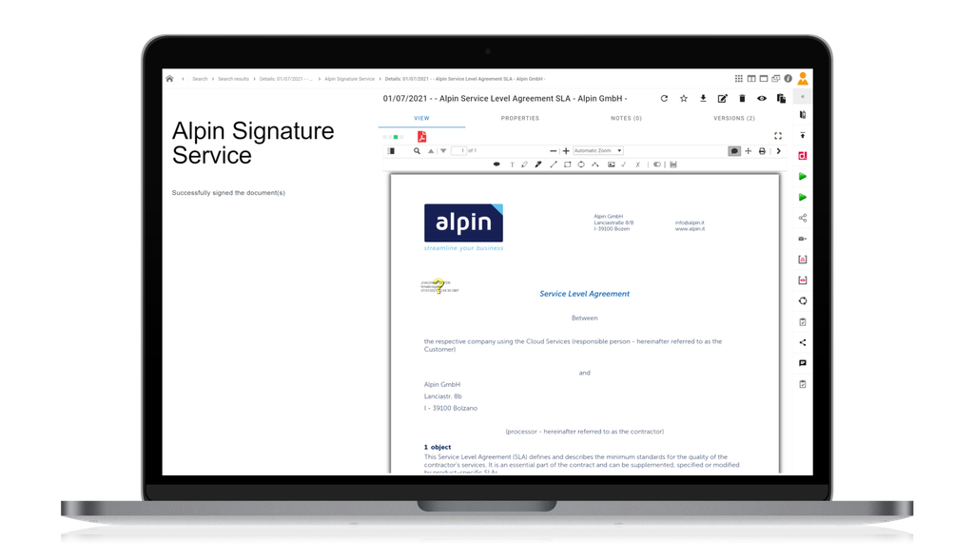
Task: Switch to the PROPERTIES tab
Action: tap(520, 118)
